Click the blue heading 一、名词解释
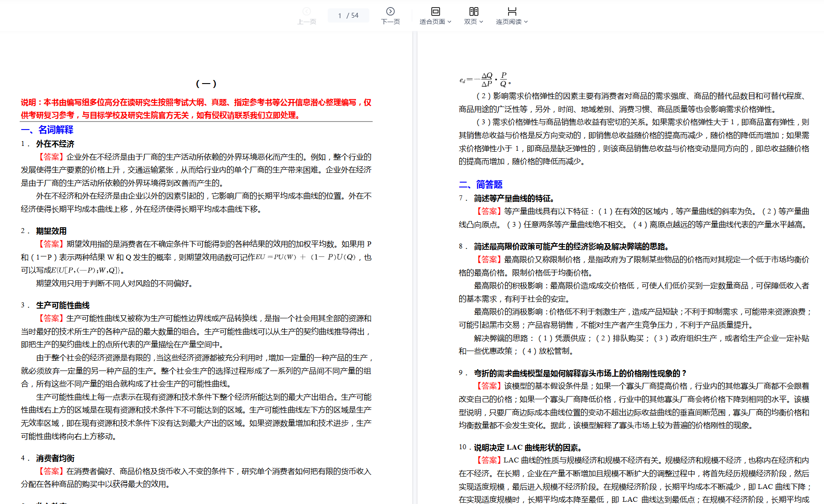Image resolution: width=824 pixels, height=504 pixels. pyautogui.click(x=47, y=130)
